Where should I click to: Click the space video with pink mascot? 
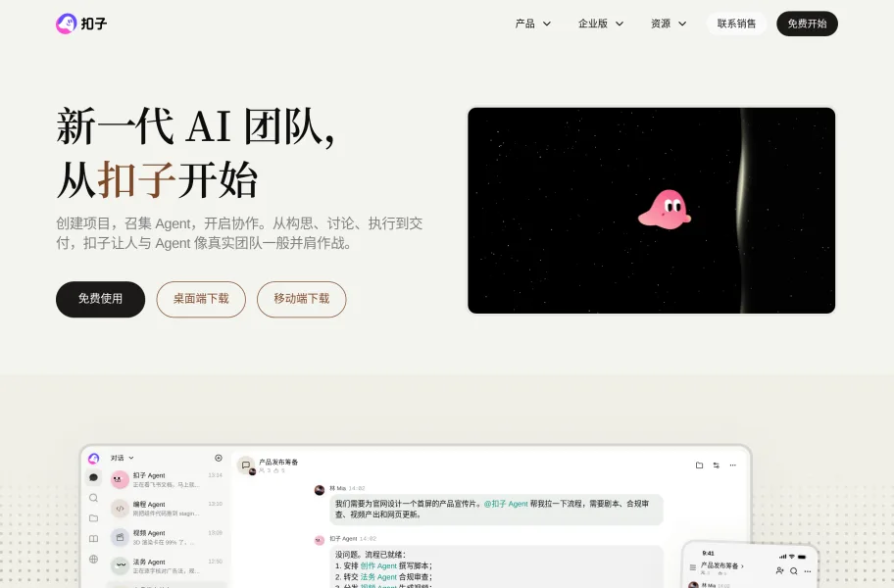coord(651,211)
